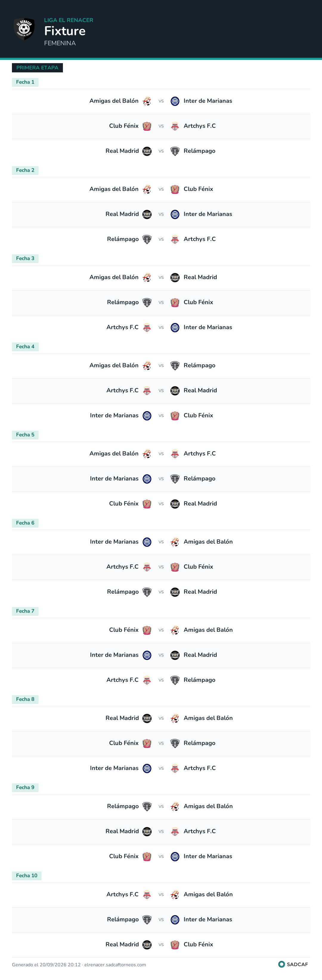Click Artchys F.C crest in Fecha 1

coord(175,126)
